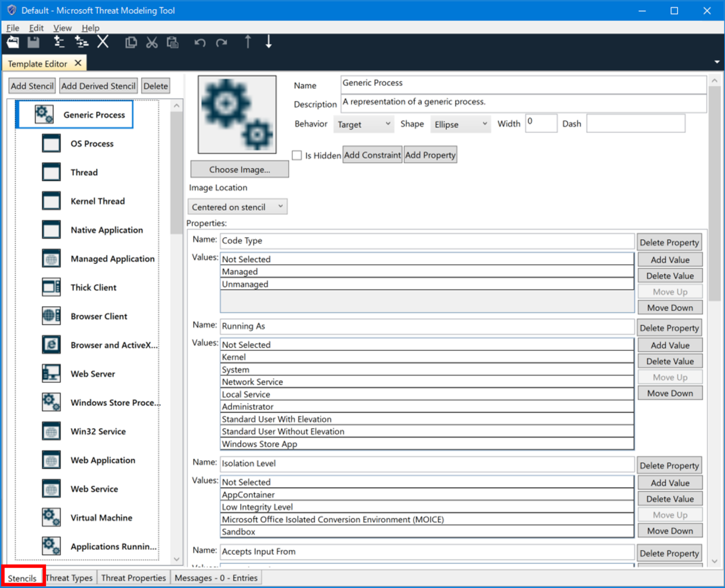Click the paste clipboard icon
Image resolution: width=725 pixels, height=588 pixels.
point(173,42)
